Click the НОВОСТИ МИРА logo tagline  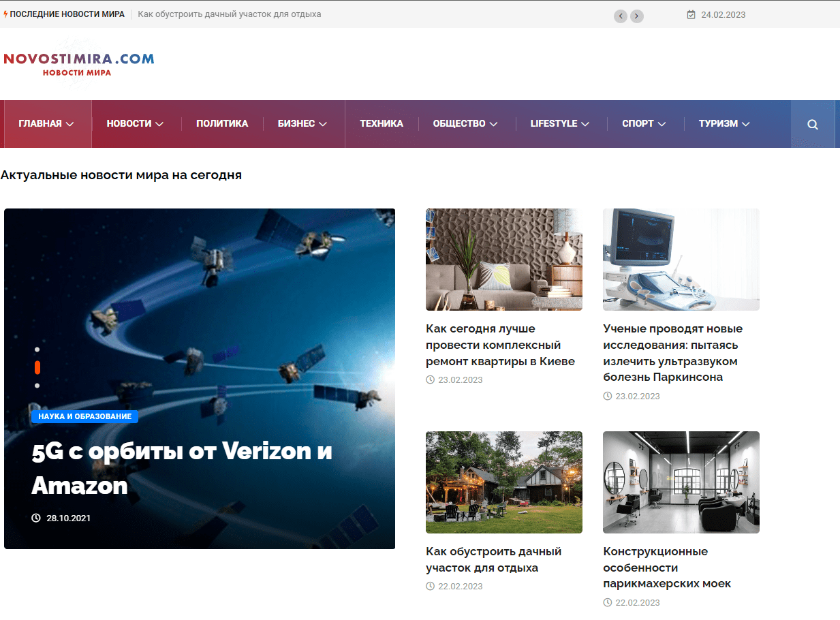pos(76,72)
